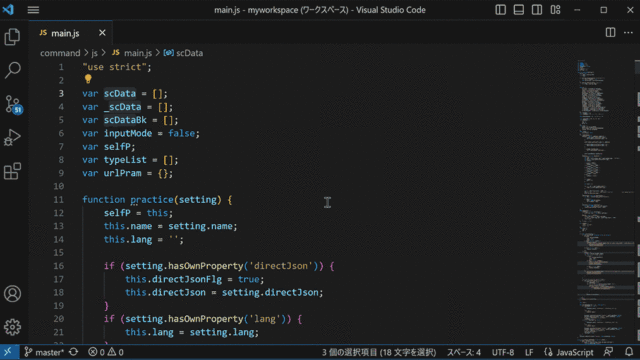Viewport: 640px width, 360px height.
Task: Open editor More Actions ellipsis
Action: pyautogui.click(x=628, y=33)
